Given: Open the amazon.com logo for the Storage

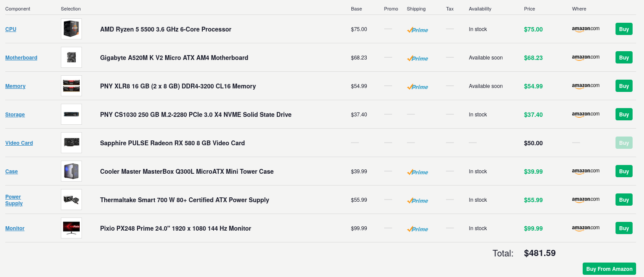Looking at the screenshot, I should coord(586,114).
